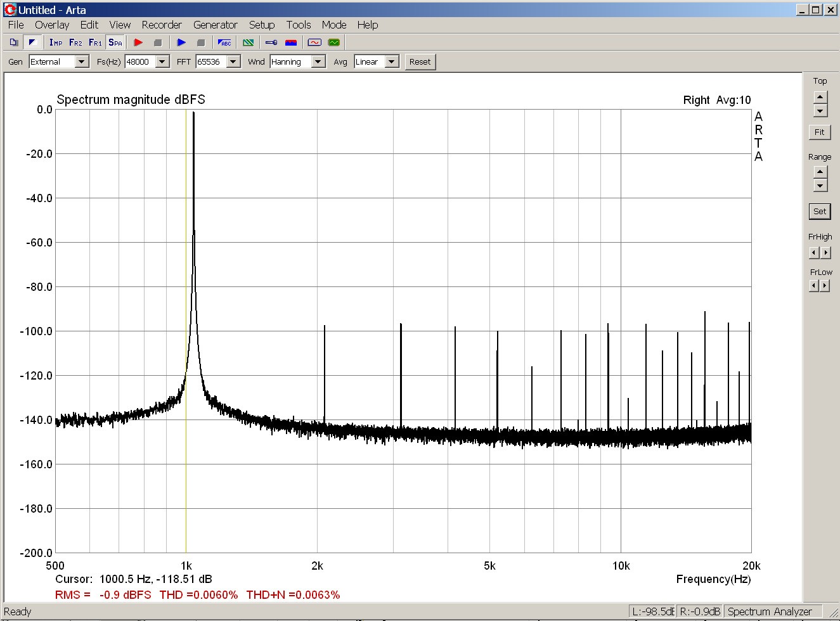Open the View menu
The image size is (840, 621).
120,25
